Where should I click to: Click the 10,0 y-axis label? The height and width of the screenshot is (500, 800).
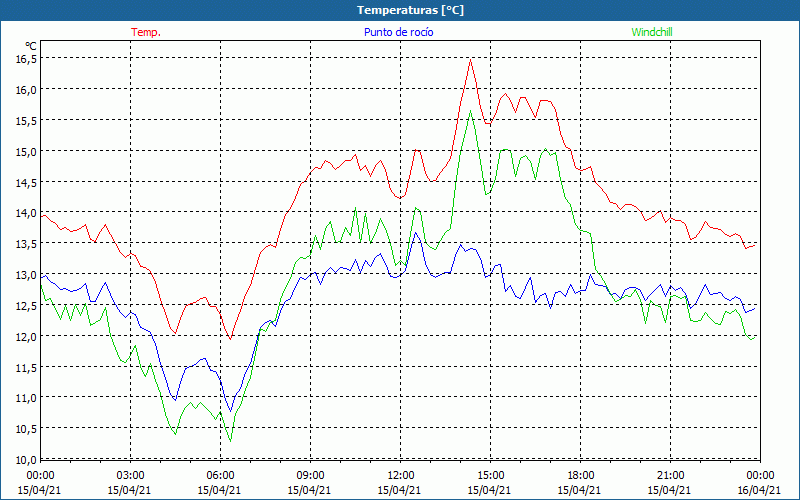click(x=27, y=459)
